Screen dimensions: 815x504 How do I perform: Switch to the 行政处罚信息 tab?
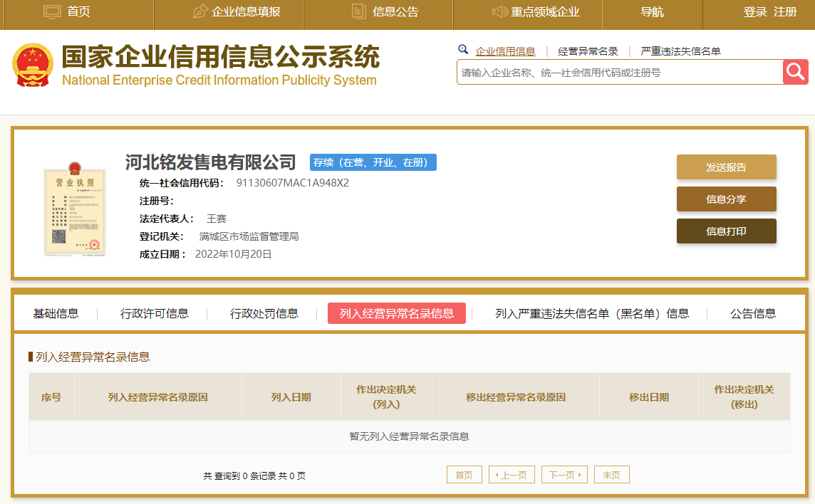click(x=264, y=313)
